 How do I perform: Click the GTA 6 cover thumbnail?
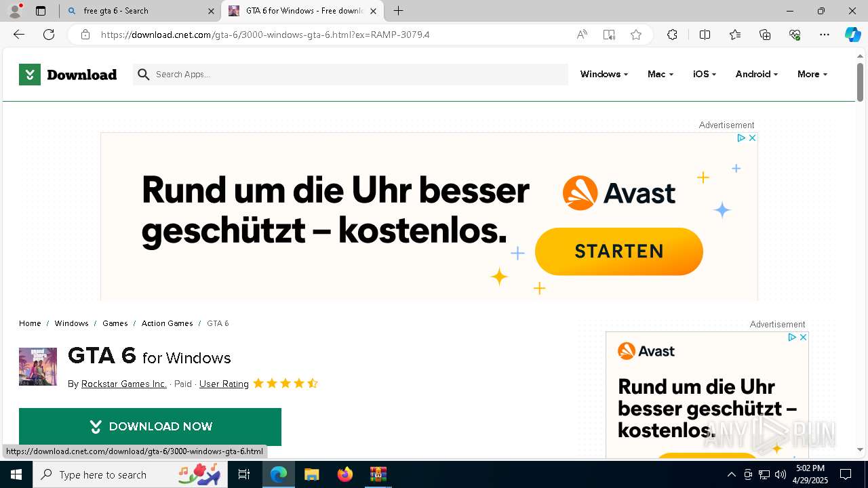(x=38, y=367)
